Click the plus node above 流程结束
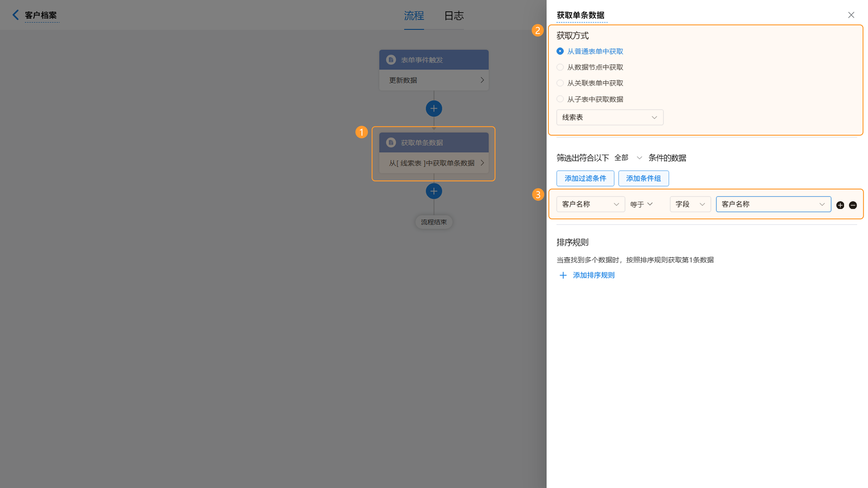This screenshot has width=868, height=488. [x=434, y=191]
